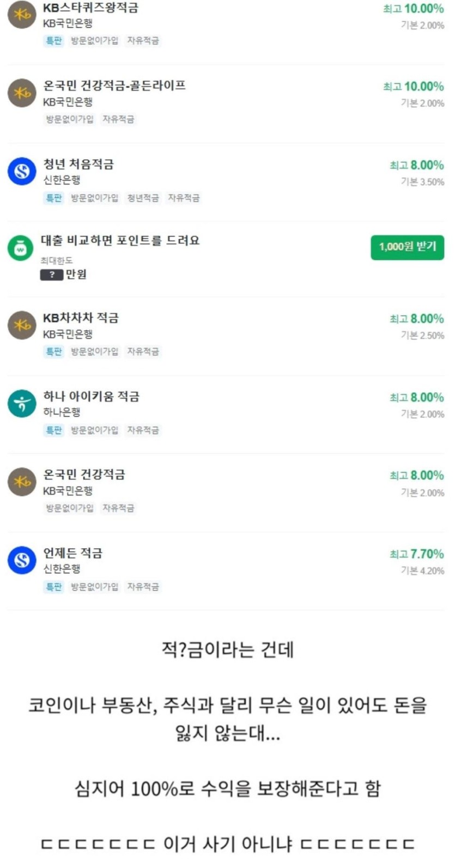Tap the question mark 최대한도 badge

coord(52,274)
